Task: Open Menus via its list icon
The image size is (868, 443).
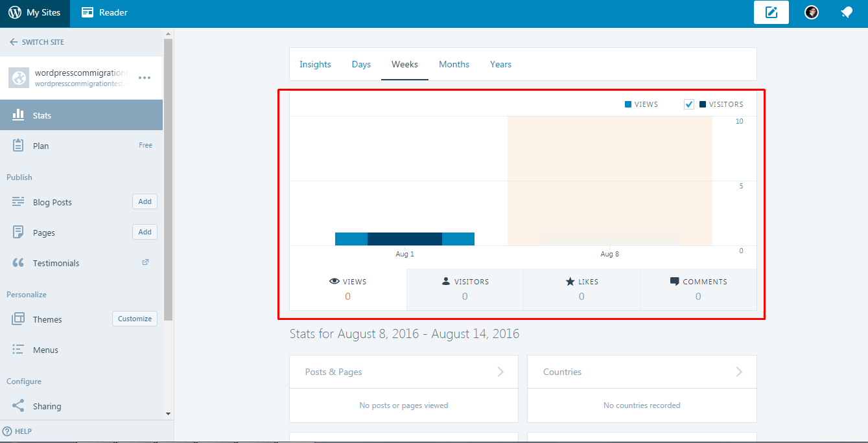Action: pyautogui.click(x=18, y=349)
